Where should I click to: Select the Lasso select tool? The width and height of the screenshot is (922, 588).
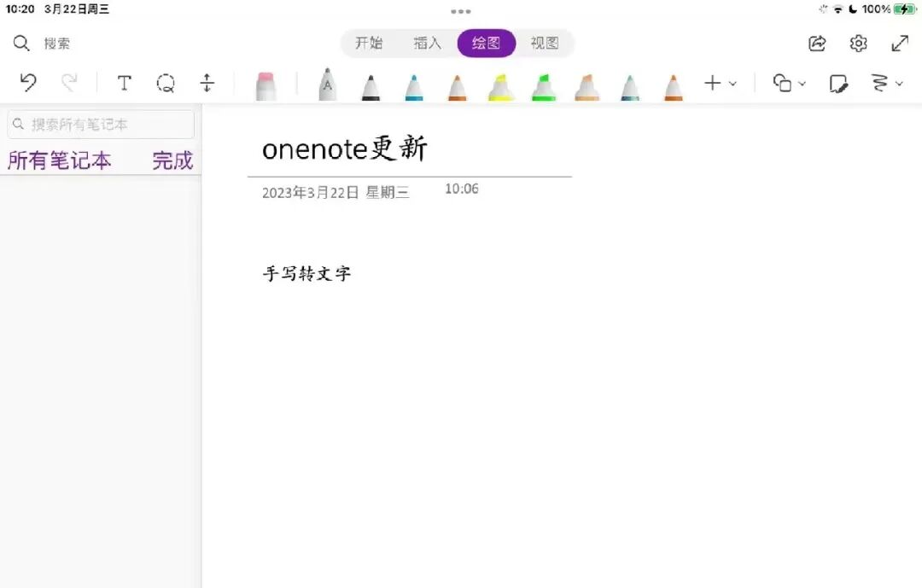point(166,83)
